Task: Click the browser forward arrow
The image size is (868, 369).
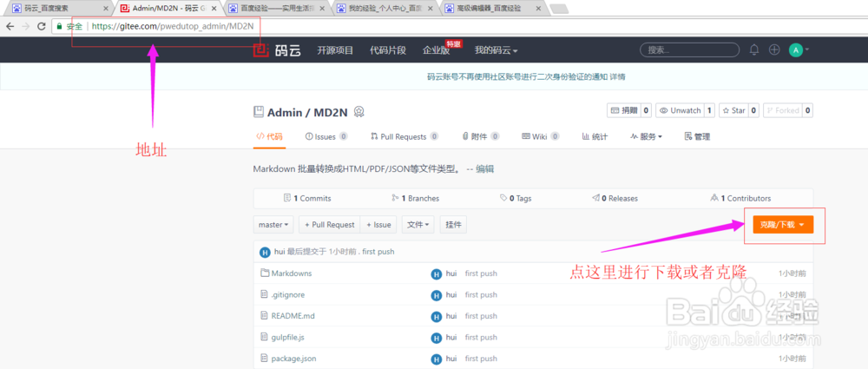Action: click(x=25, y=26)
